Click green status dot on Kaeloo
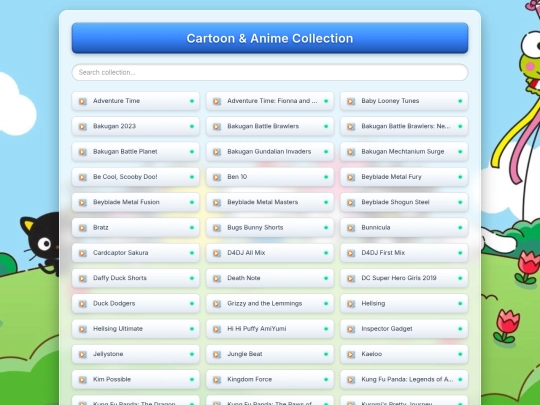Screen dimensions: 540x405 [460, 354]
